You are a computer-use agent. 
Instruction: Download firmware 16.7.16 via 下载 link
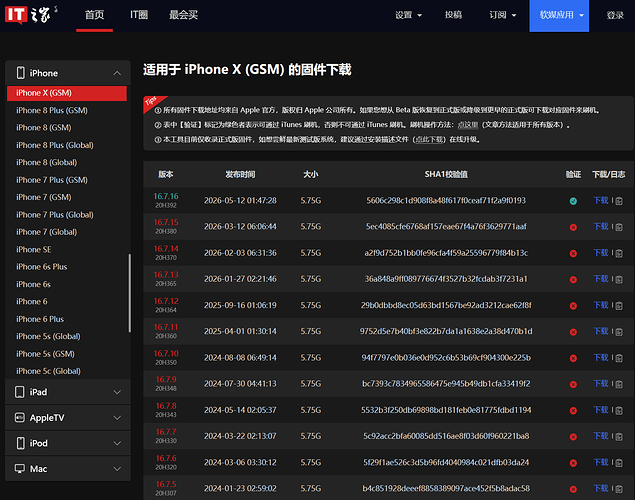click(x=601, y=200)
